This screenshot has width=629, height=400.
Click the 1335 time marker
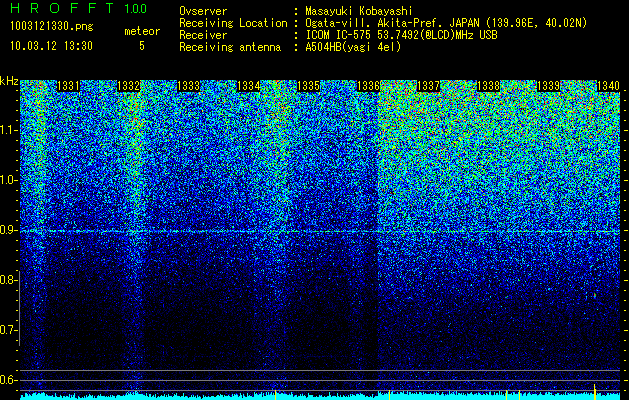pos(308,86)
